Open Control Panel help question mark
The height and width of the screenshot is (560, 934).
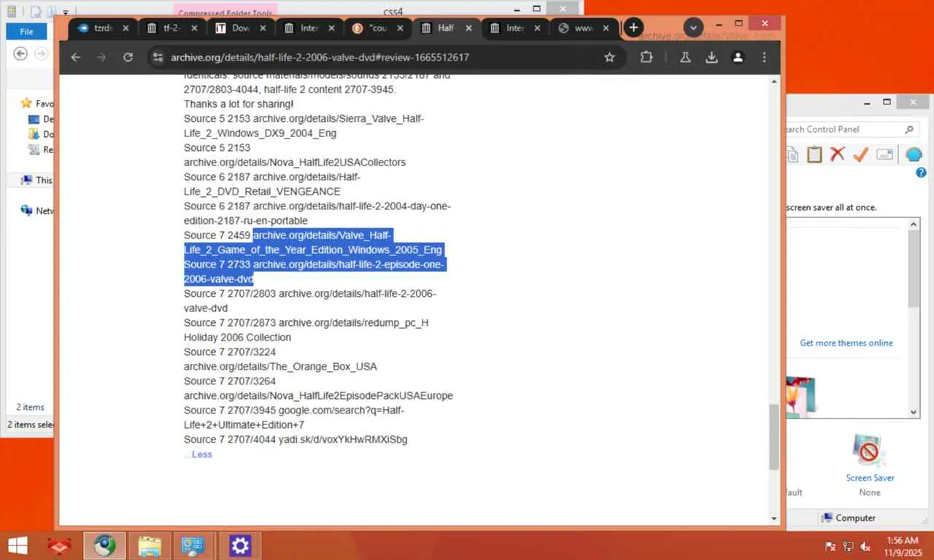pos(921,173)
